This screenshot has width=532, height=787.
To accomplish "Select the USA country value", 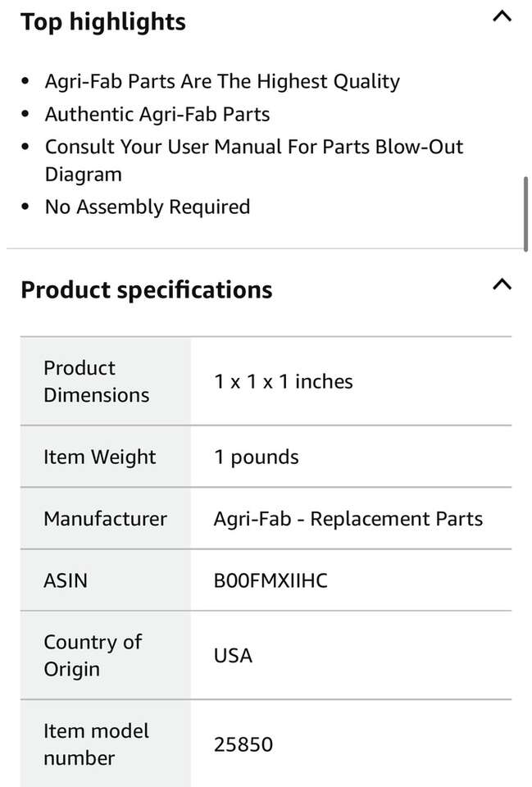I will click(233, 655).
